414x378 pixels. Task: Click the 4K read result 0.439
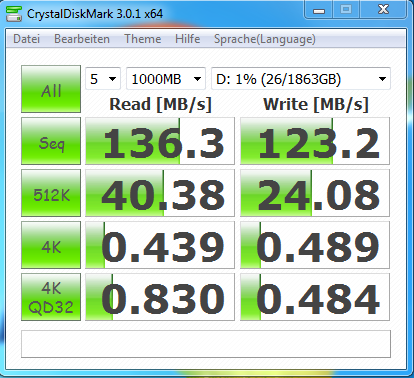coord(160,245)
